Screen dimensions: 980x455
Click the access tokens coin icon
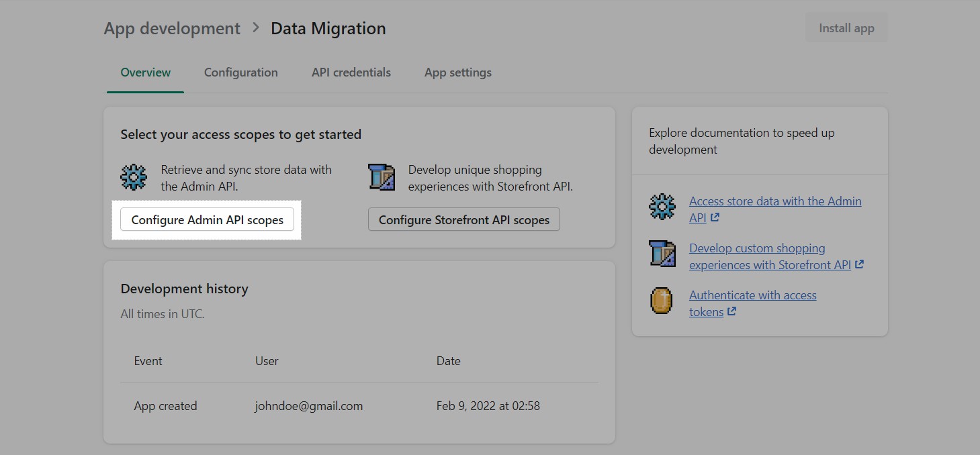pos(661,301)
